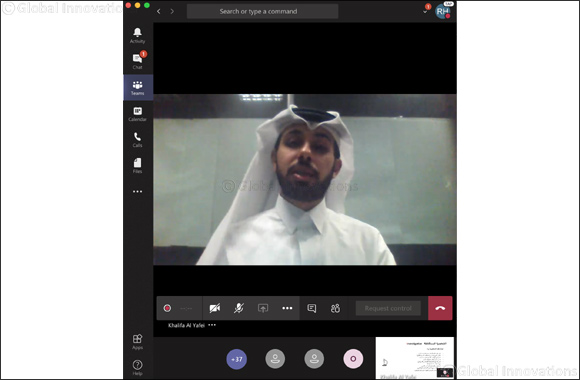The image size is (580, 380).
Task: Open the share screen tray
Action: [263, 308]
